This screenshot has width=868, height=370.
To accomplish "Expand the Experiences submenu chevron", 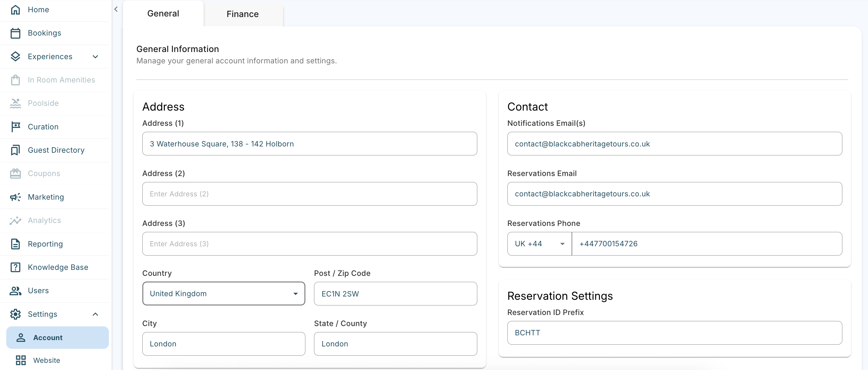I will (x=95, y=57).
